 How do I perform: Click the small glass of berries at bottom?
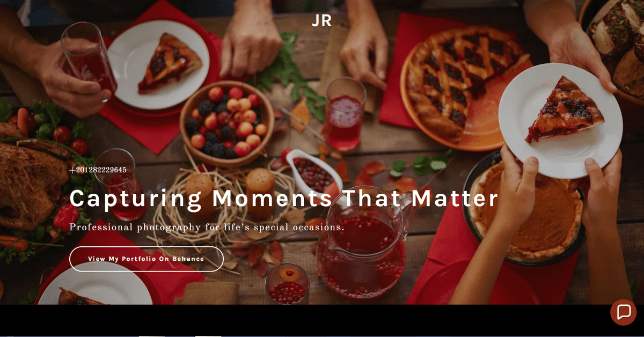(287, 284)
